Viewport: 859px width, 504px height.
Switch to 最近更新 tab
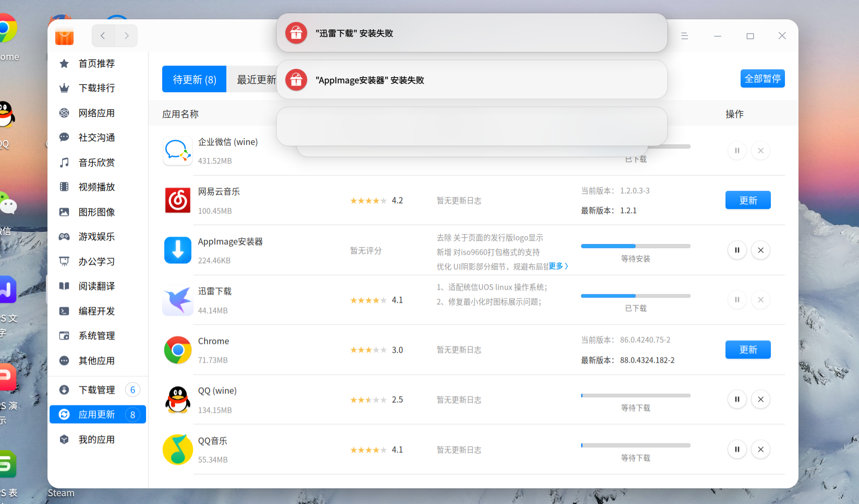coord(257,79)
